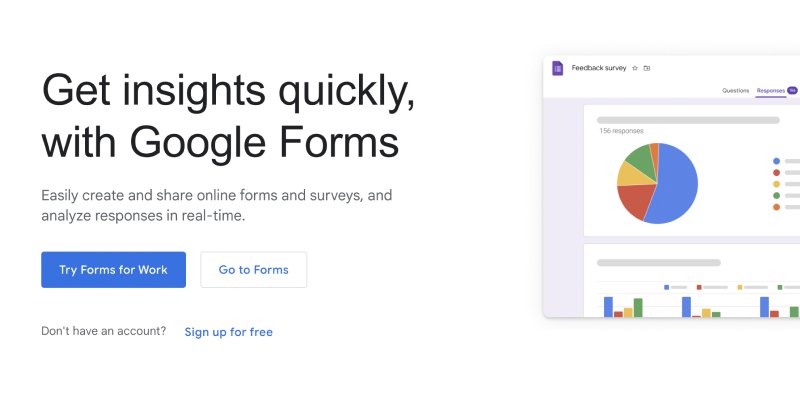
Task: Open the Questions tab
Action: pos(735,90)
